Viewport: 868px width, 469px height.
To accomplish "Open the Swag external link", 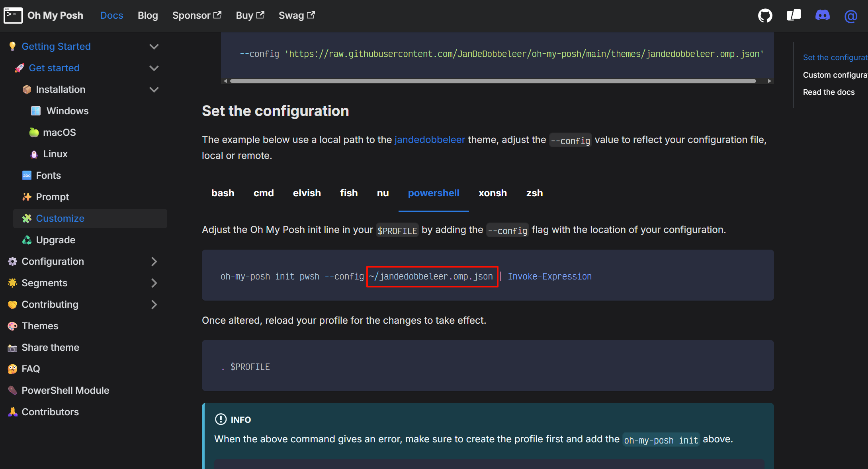I will 297,16.
